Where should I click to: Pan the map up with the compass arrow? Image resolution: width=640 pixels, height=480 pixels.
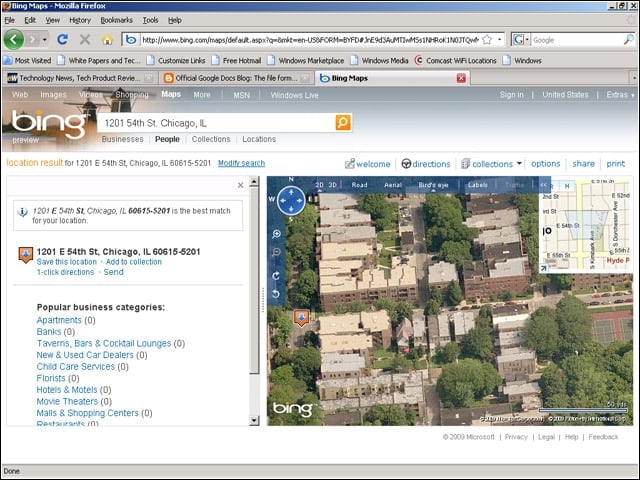(x=291, y=191)
